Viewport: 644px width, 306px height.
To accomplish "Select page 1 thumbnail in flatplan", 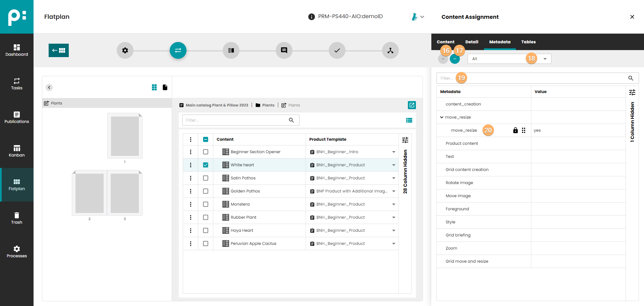I will [125, 136].
